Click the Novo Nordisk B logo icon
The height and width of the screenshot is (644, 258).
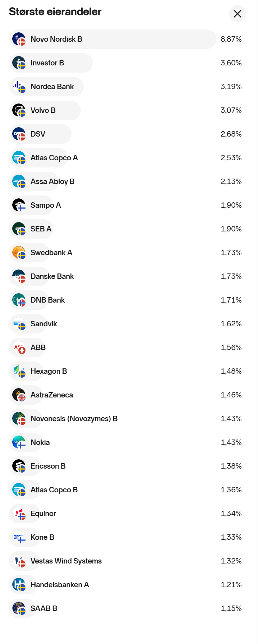[x=19, y=39]
